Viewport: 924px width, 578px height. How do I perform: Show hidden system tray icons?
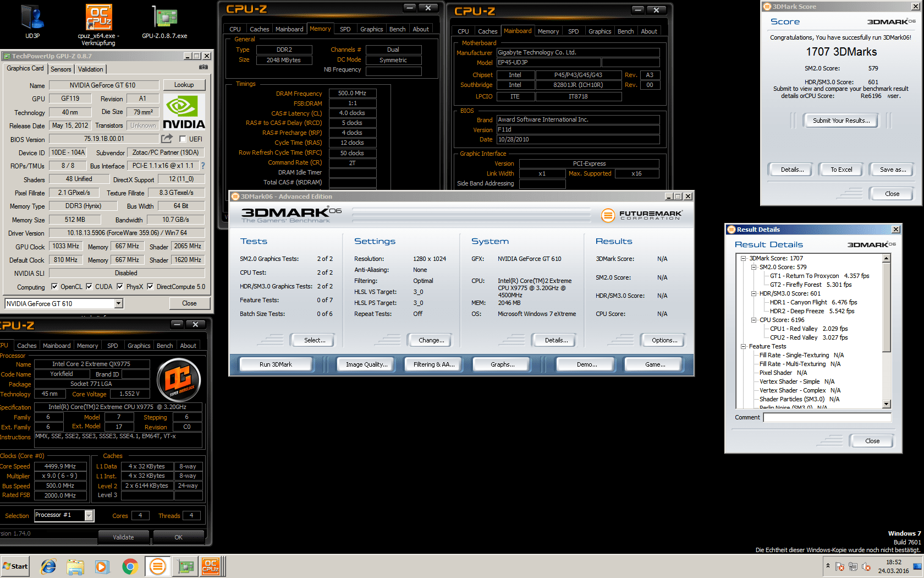828,566
